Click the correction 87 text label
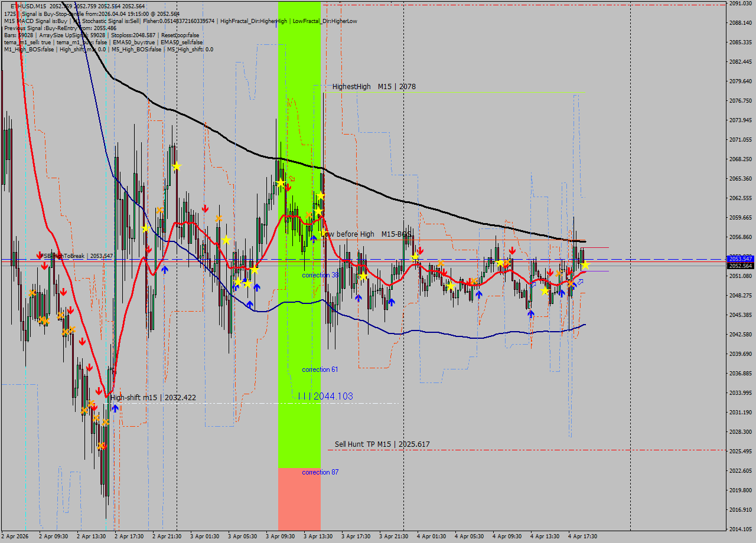This screenshot has height=543, width=756. 320,472
